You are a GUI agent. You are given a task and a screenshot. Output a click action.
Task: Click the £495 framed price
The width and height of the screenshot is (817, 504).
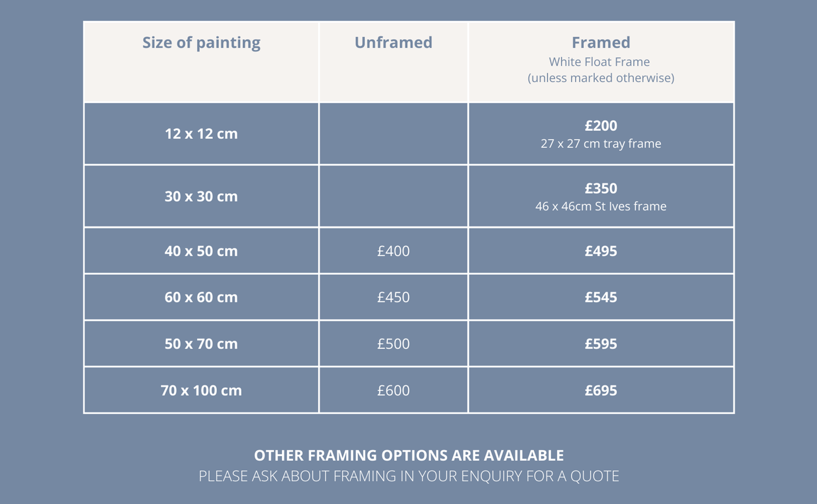tap(601, 251)
